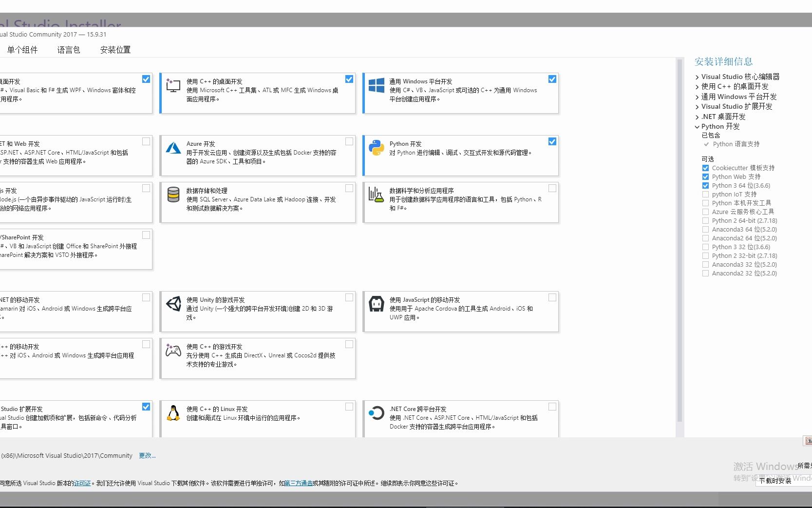Open the license terms link
The image size is (812, 508).
82,483
